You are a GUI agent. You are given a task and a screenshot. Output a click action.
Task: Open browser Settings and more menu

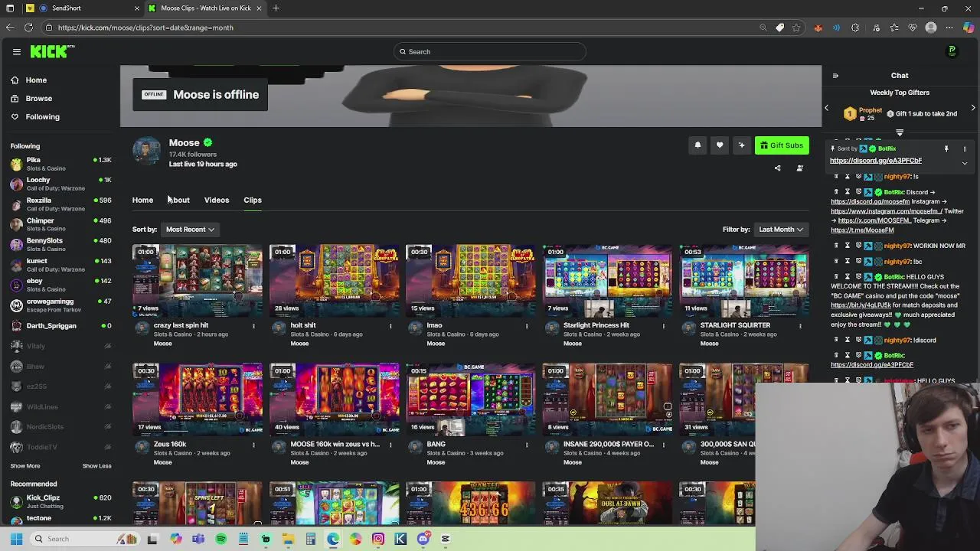pyautogui.click(x=949, y=28)
